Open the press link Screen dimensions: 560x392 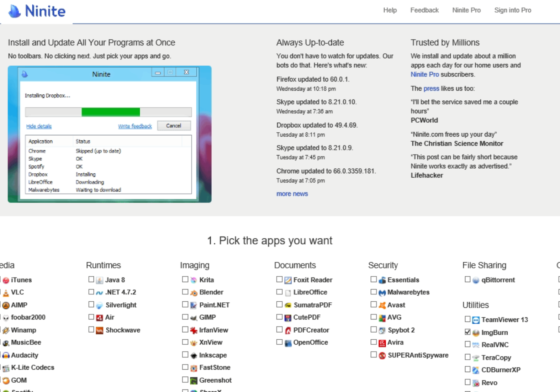[431, 89]
